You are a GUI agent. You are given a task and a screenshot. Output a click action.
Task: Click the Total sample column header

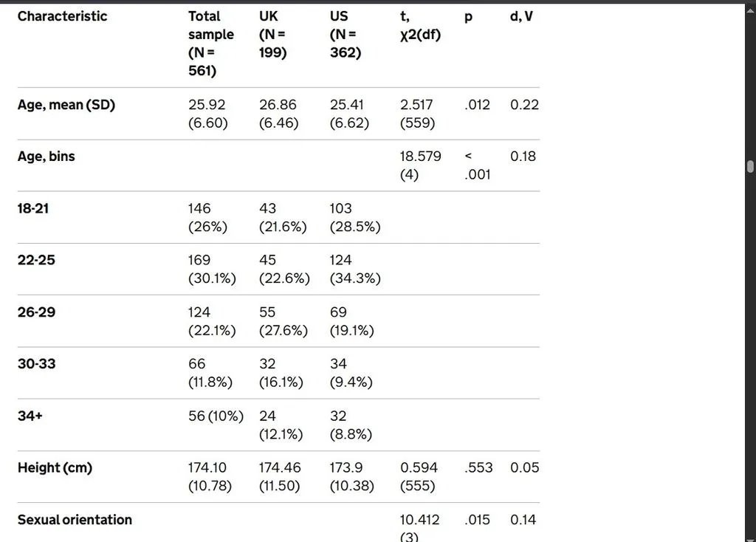pos(211,44)
